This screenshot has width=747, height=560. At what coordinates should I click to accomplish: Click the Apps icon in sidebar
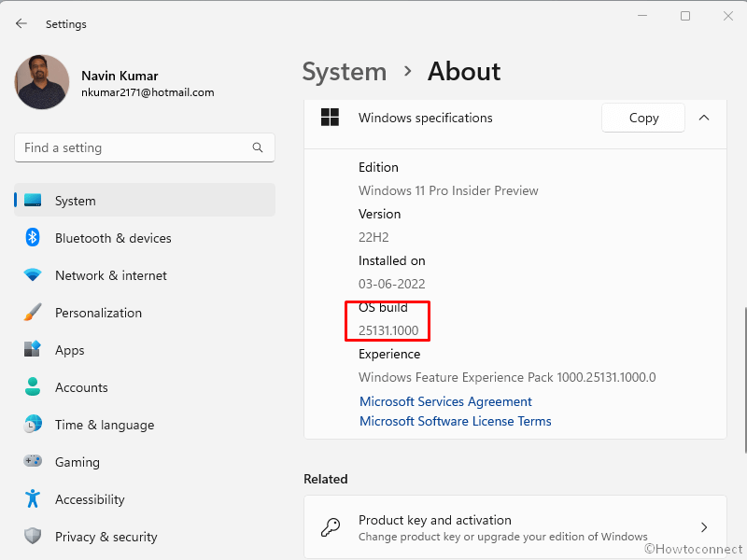click(33, 349)
